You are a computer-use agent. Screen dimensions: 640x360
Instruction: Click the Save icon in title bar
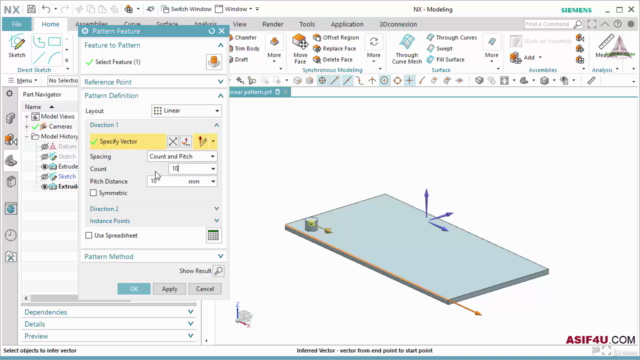click(x=31, y=9)
